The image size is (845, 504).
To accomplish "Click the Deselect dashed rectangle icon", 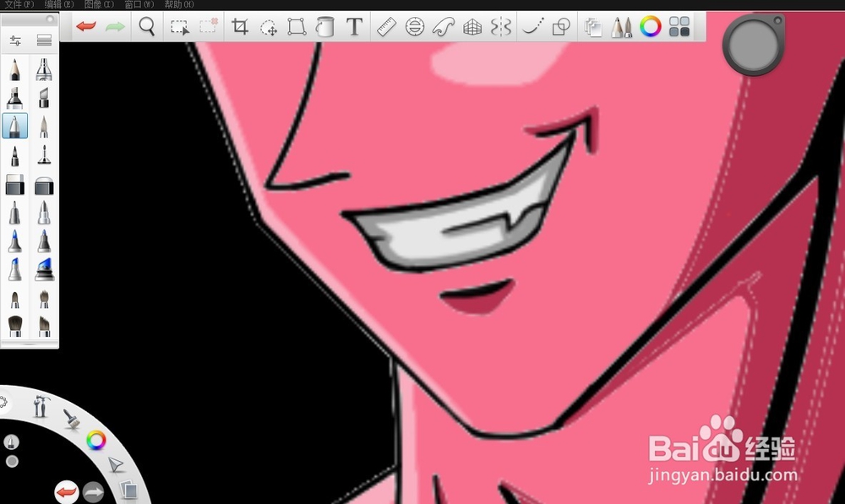I will [x=209, y=25].
